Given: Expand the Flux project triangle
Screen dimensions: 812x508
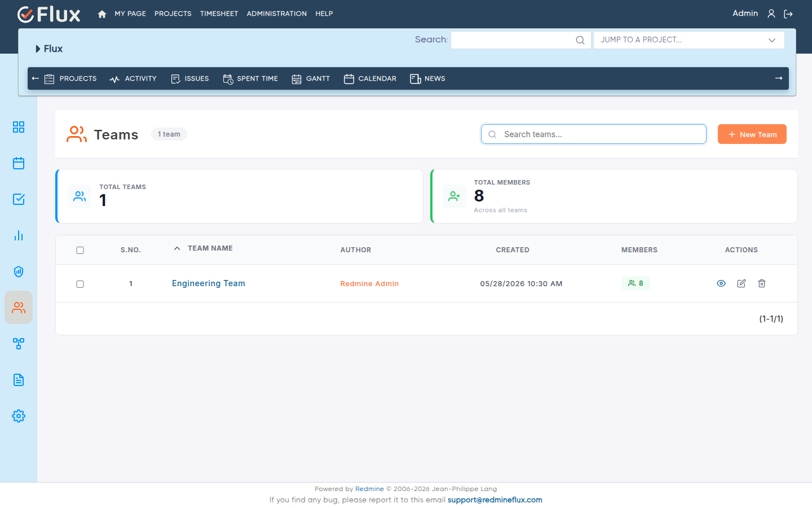Looking at the screenshot, I should (38, 49).
